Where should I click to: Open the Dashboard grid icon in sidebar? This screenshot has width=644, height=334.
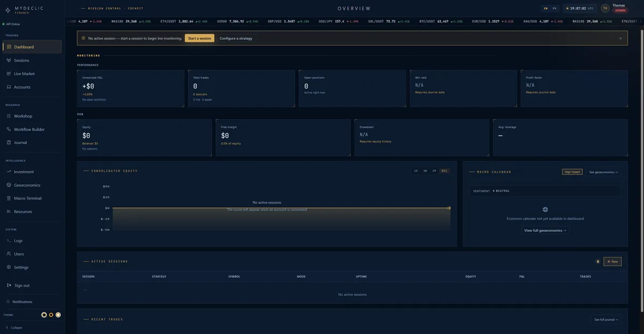[x=9, y=47]
